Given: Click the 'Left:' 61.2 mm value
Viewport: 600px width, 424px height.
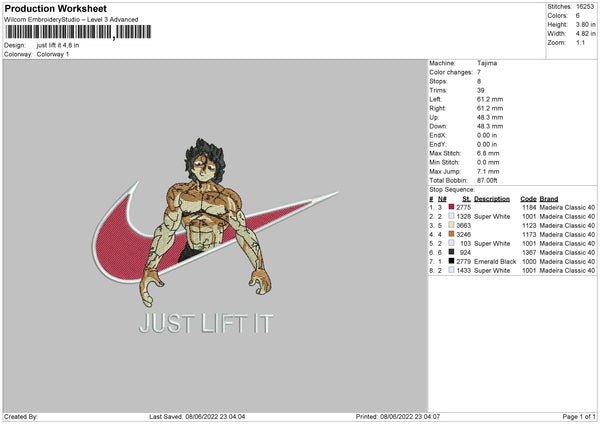Looking at the screenshot, I should click(x=490, y=99).
